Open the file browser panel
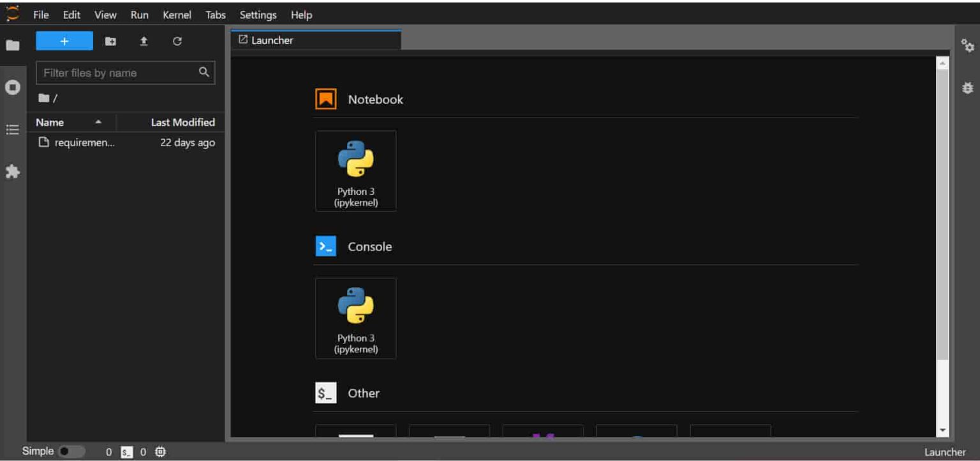 point(13,45)
